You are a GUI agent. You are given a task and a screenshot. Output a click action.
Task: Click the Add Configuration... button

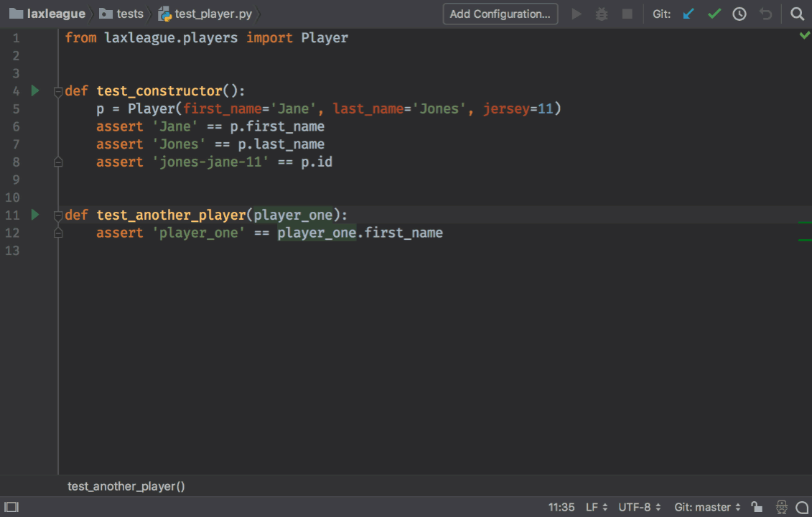pyautogui.click(x=500, y=14)
